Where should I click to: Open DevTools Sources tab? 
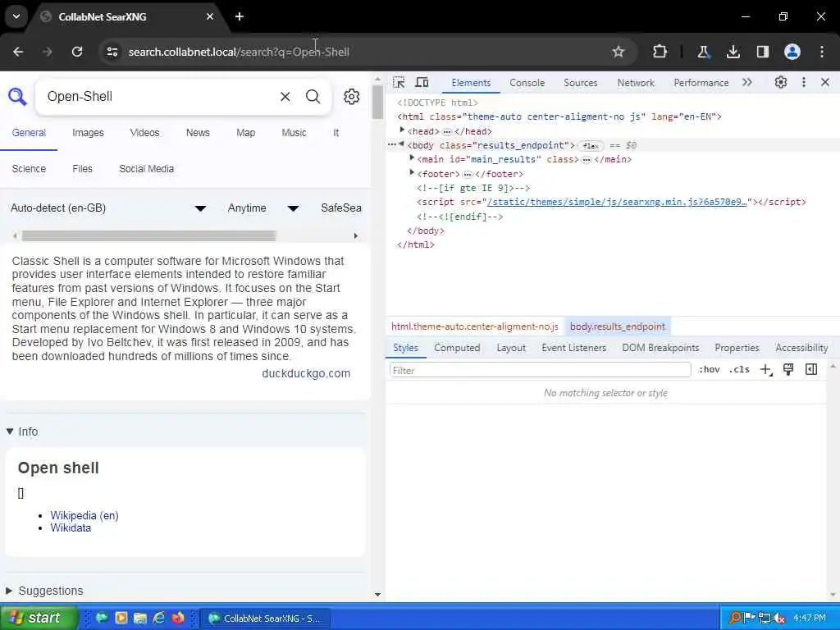(580, 83)
